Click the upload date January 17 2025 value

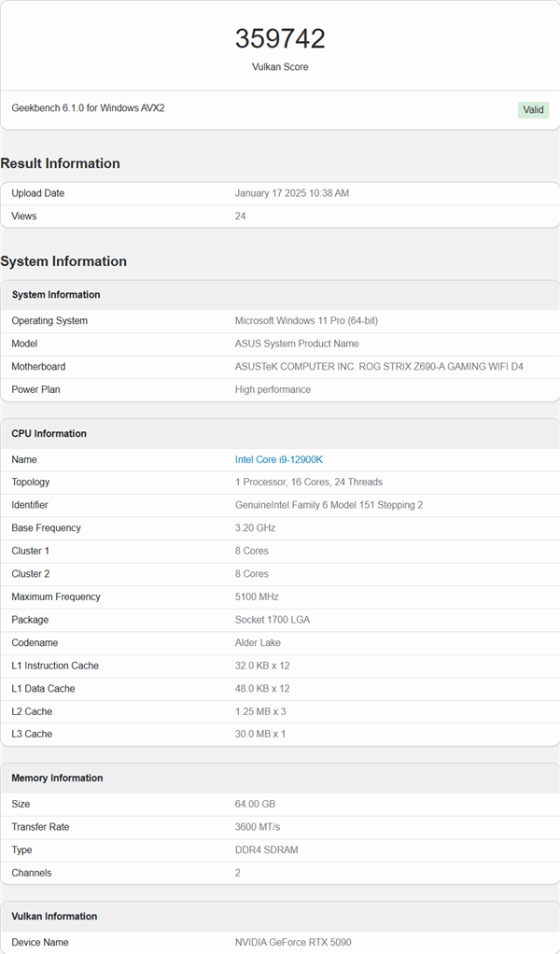point(292,193)
